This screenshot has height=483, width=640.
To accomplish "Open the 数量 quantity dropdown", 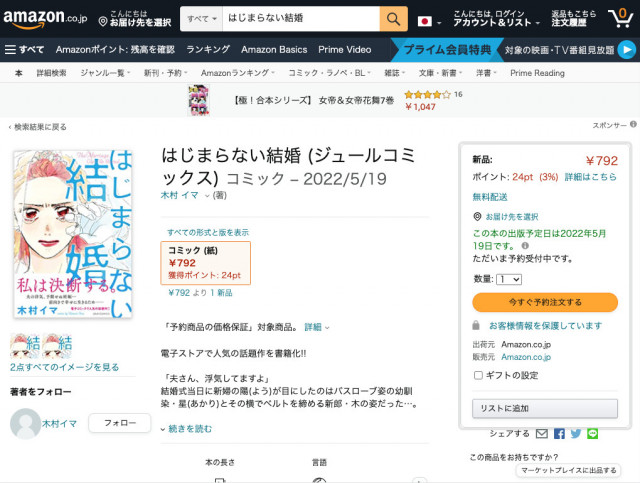I will point(509,279).
